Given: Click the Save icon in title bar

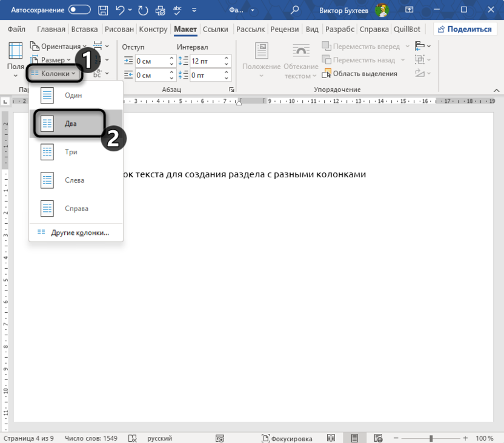Looking at the screenshot, I should pos(103,10).
